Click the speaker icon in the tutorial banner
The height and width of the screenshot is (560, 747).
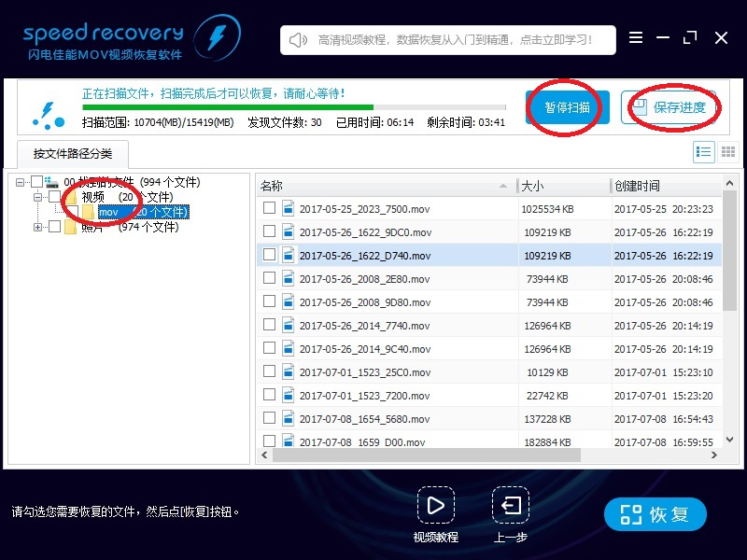click(298, 40)
